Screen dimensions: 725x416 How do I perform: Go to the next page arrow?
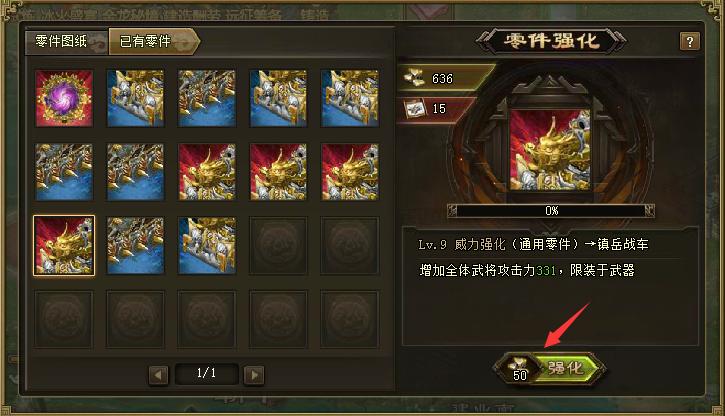coord(254,375)
